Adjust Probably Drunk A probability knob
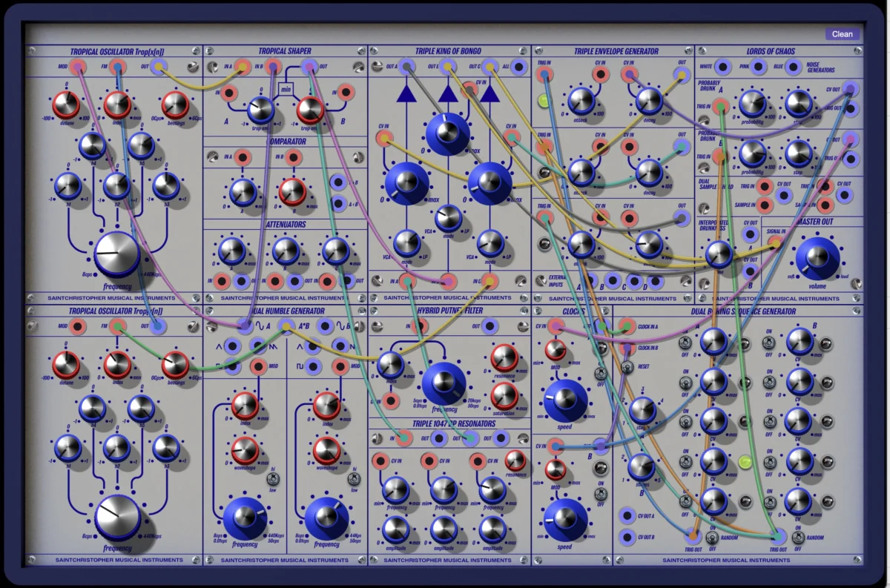This screenshot has height=588, width=890. (752, 104)
